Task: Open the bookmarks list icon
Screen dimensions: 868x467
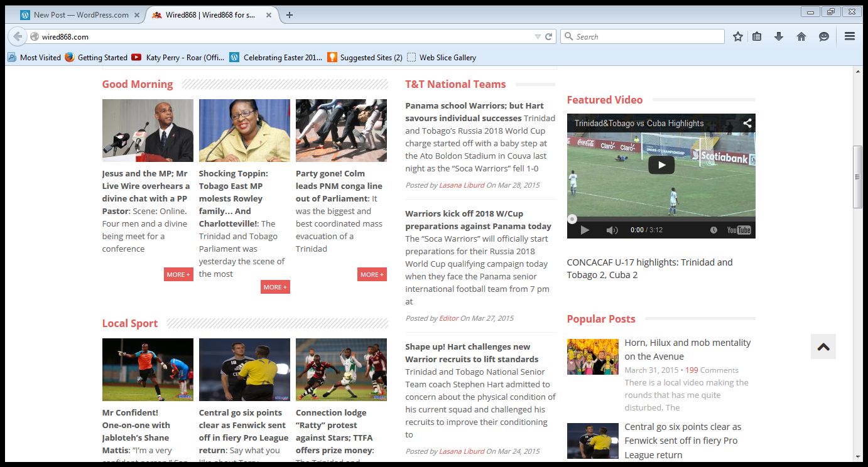Action: pos(757,37)
